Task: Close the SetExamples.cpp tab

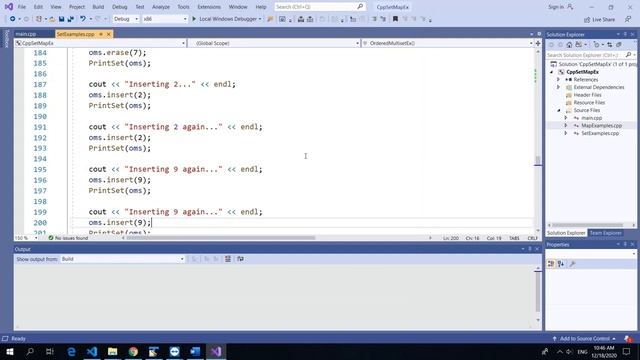Action: (109, 34)
